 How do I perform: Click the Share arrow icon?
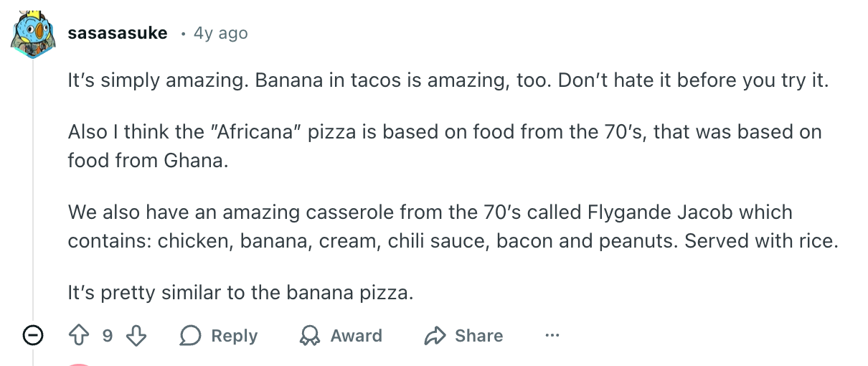[x=435, y=336]
